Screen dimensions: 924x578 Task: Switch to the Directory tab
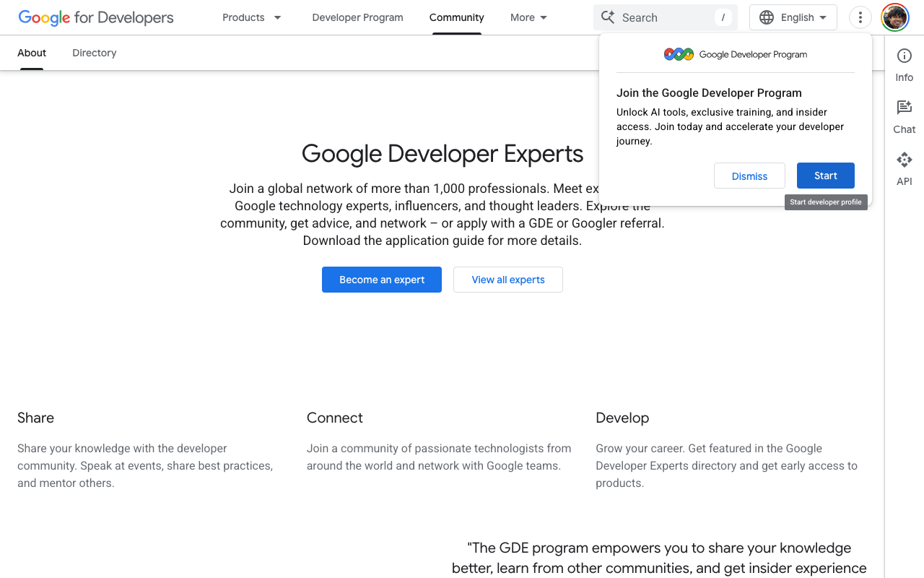pos(94,53)
